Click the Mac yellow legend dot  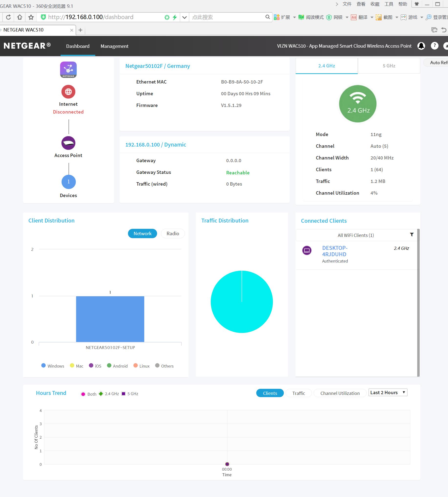pyautogui.click(x=72, y=365)
